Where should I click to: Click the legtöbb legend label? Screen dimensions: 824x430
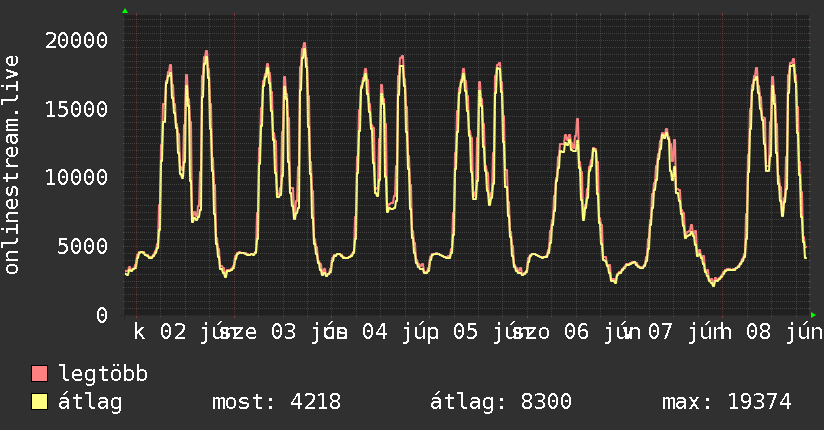(103, 374)
